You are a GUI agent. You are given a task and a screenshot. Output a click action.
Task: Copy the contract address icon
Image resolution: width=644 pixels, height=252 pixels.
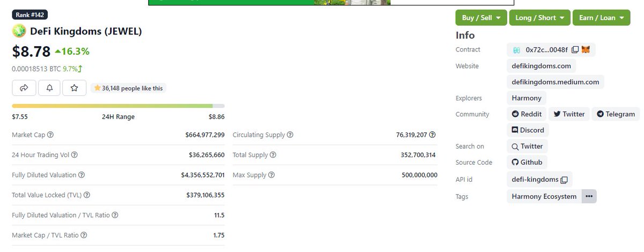pos(575,50)
